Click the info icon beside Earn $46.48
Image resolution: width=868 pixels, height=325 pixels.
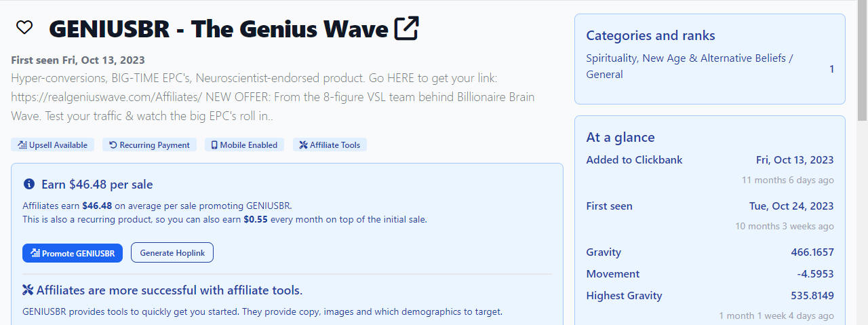point(28,184)
